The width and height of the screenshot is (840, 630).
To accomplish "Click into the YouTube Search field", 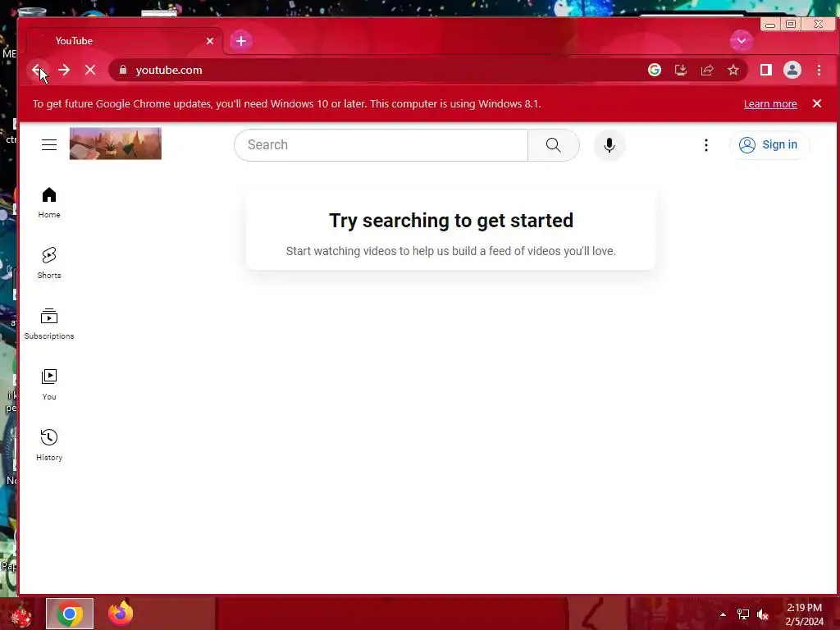I will point(381,144).
